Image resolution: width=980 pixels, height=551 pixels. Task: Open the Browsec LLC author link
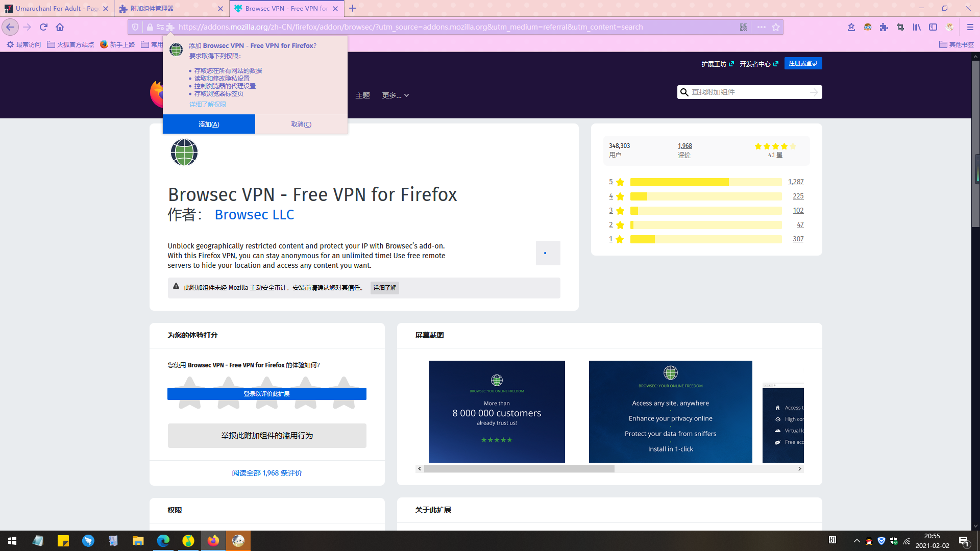tap(254, 214)
